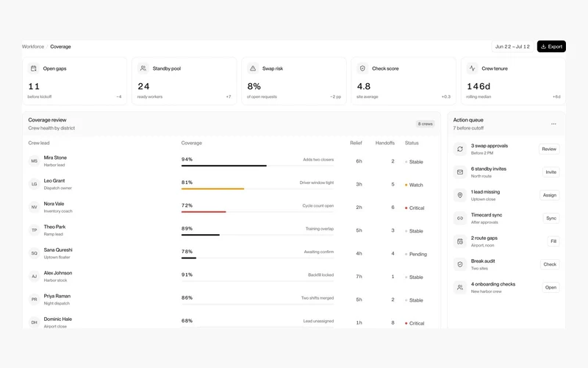Click the Nora Vale name
Viewport: 588px width, 368px height.
54,204
